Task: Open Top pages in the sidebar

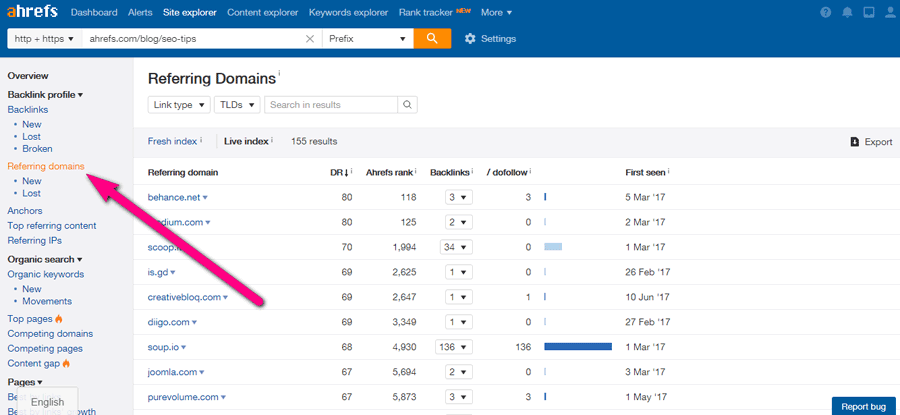Action: point(30,319)
